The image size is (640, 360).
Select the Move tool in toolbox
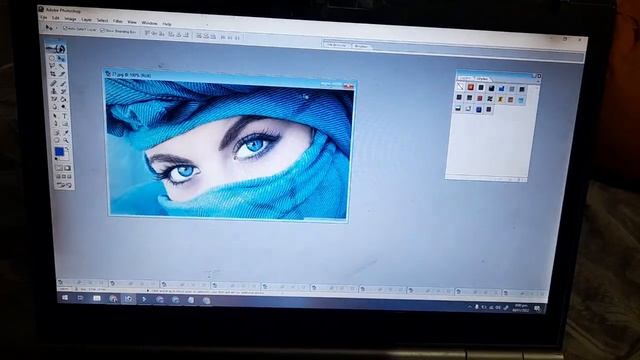[62, 58]
